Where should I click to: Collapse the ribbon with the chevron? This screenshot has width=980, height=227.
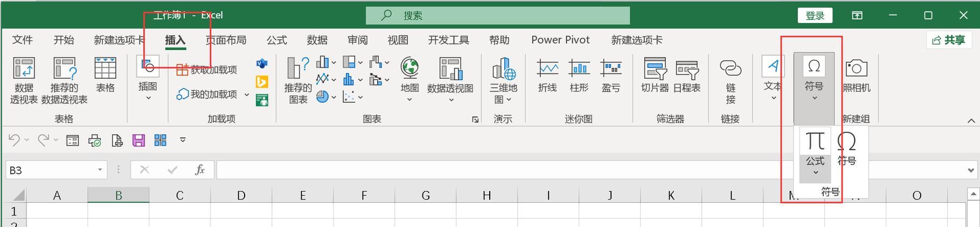971,120
